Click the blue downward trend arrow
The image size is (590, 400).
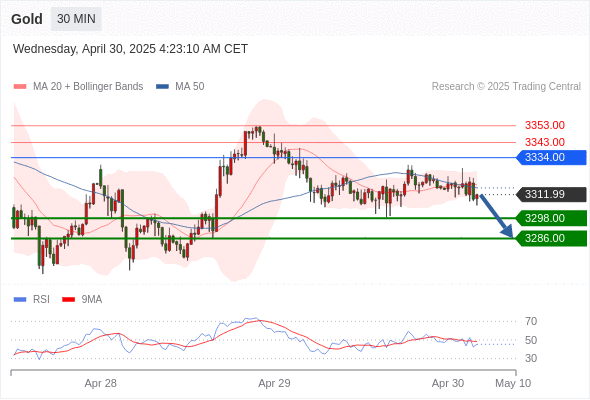pos(496,216)
